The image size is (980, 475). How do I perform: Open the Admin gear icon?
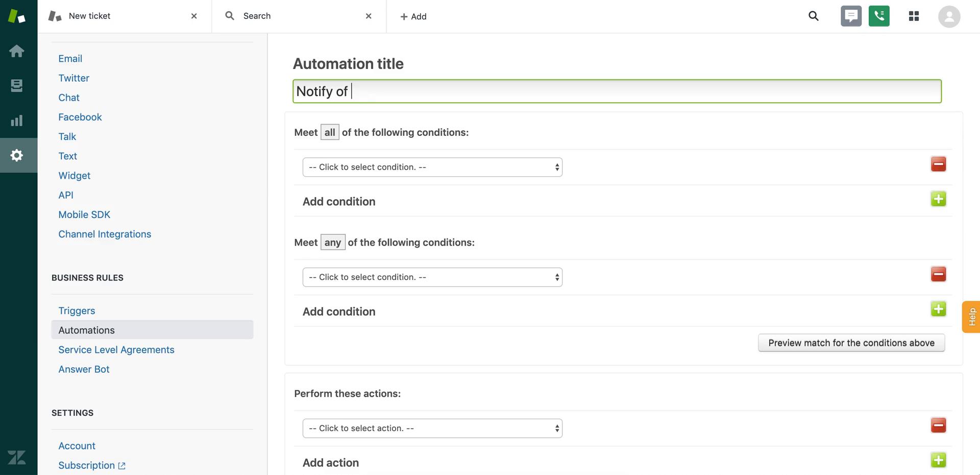[x=17, y=155]
